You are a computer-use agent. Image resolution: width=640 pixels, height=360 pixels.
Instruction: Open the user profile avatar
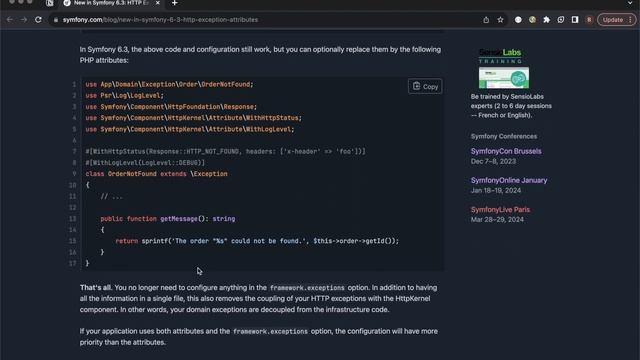point(589,20)
